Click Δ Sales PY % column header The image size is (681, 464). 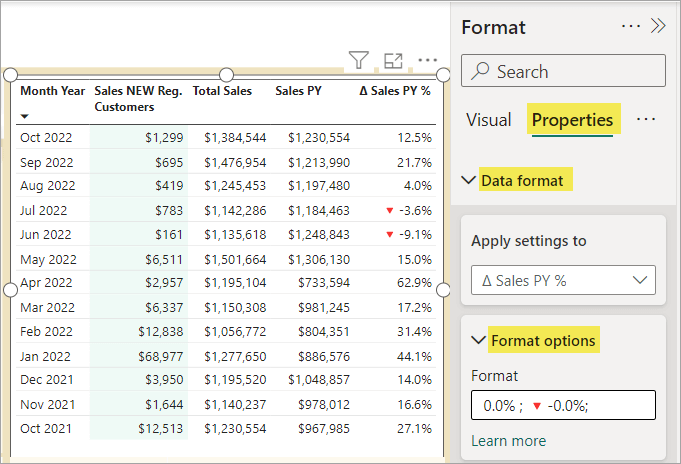coord(395,91)
